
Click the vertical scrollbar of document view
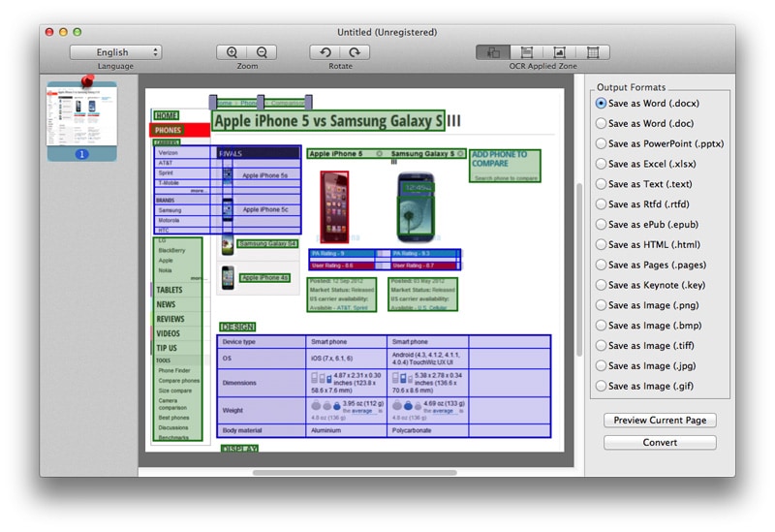(x=579, y=269)
